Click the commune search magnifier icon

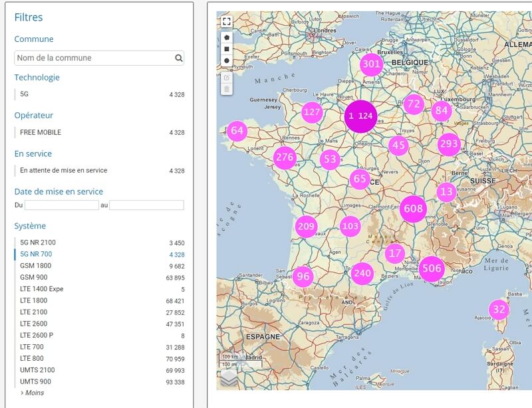tap(178, 58)
